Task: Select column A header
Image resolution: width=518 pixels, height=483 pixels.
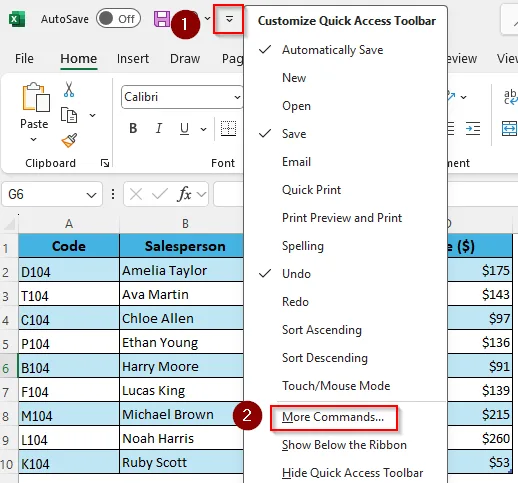Action: 69,224
